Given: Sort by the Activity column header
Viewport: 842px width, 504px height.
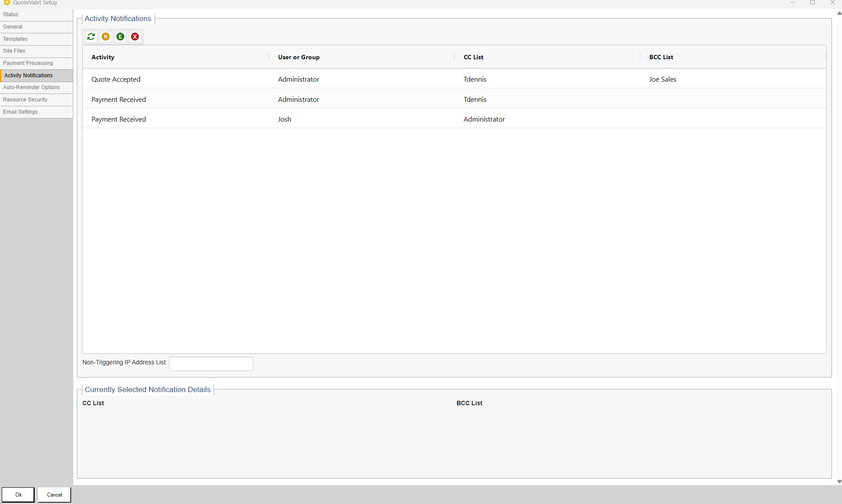Looking at the screenshot, I should click(x=103, y=57).
